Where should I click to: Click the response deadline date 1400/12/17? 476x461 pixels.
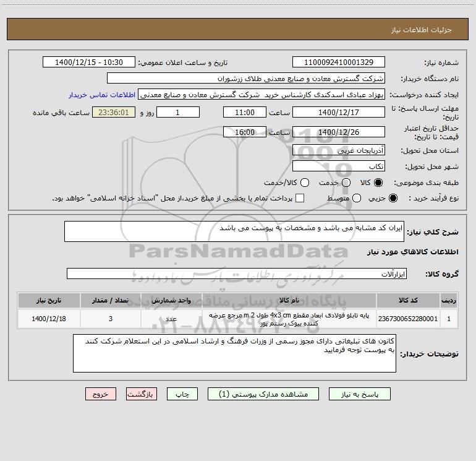(339, 112)
